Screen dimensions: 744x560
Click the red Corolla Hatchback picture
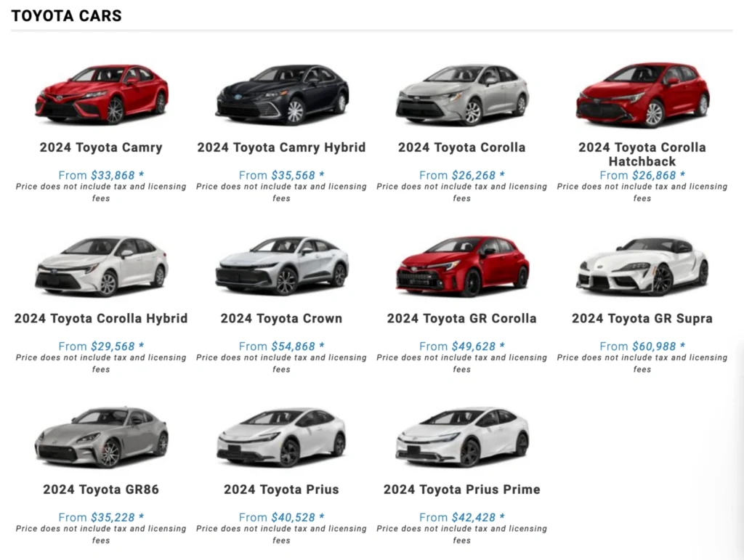642,94
